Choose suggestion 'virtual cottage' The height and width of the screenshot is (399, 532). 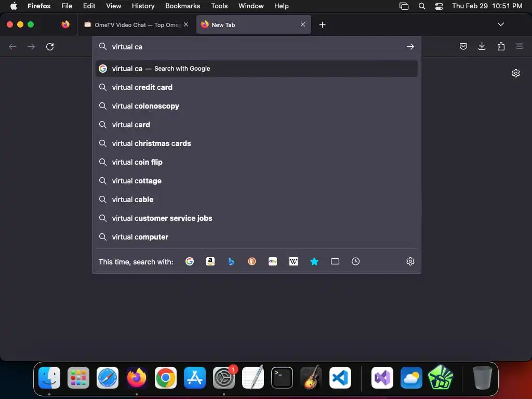(257, 181)
